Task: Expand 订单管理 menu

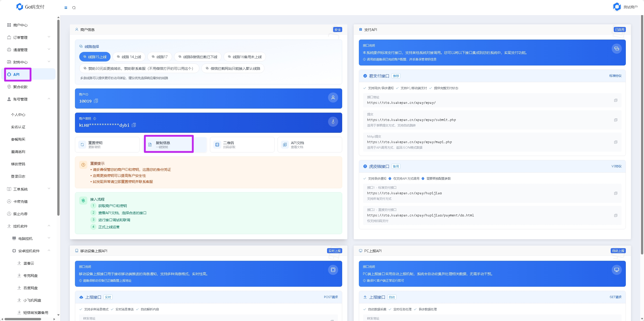Action: tap(29, 37)
